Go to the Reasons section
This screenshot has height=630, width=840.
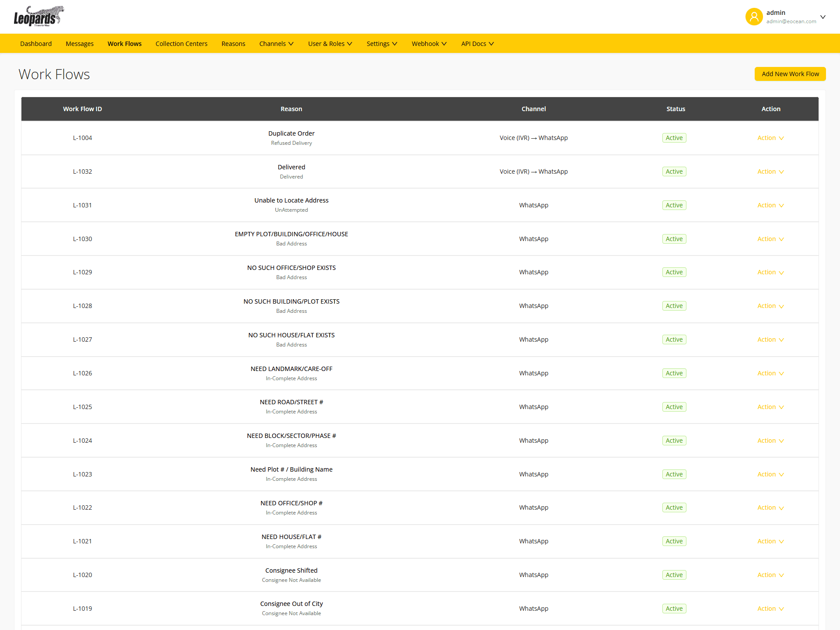233,43
